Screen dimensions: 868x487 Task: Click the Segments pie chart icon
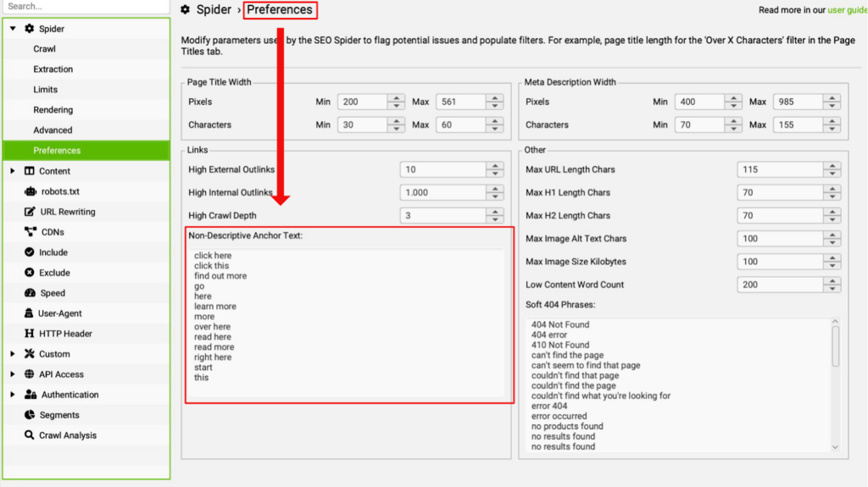click(x=30, y=414)
